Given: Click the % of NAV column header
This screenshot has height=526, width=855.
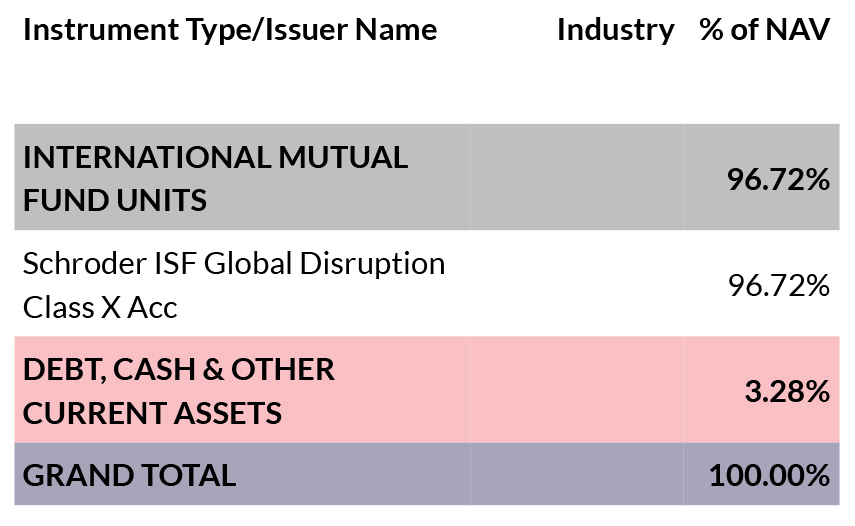Looking at the screenshot, I should coord(764,29).
